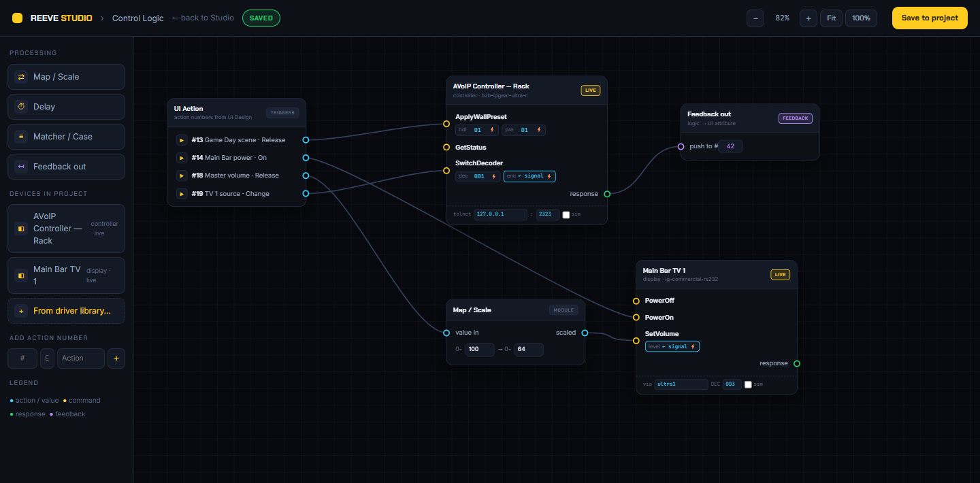Click the lightning bolt in the pre 01 field
Image resolution: width=980 pixels, height=483 pixels.
(x=539, y=130)
